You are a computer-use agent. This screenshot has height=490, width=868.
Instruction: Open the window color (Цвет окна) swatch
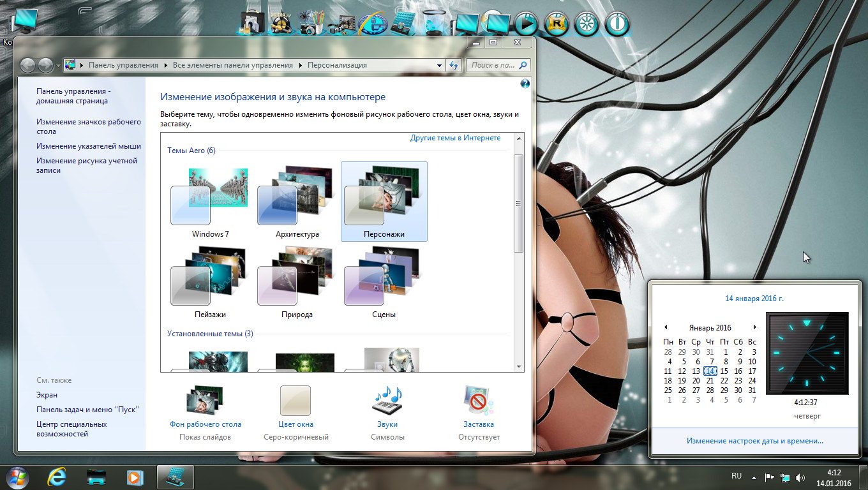[x=296, y=401]
